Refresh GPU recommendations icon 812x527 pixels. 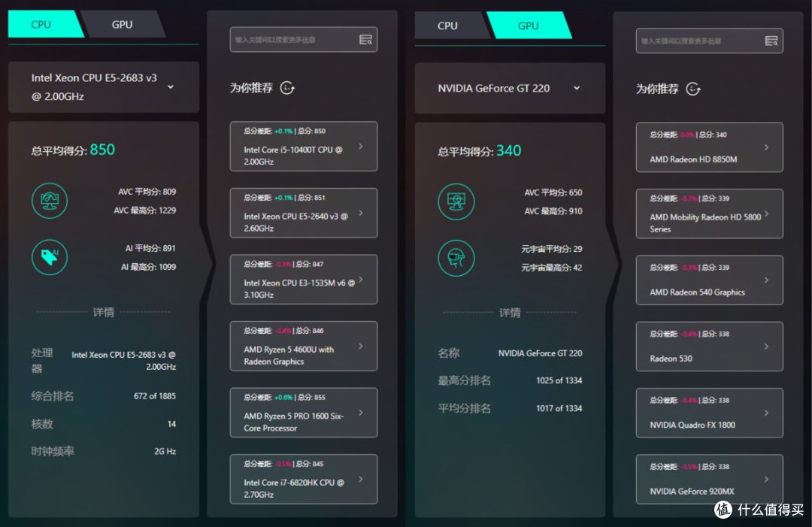[693, 89]
